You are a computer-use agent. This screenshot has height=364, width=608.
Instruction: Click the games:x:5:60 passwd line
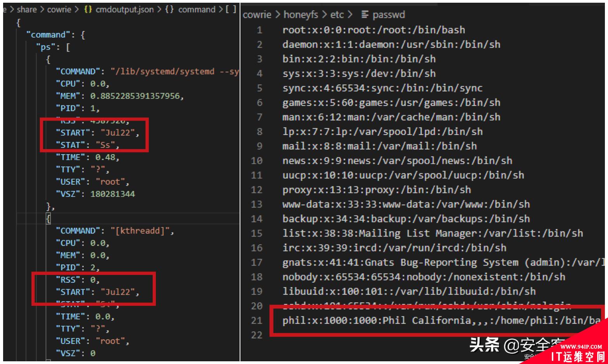[x=391, y=103]
